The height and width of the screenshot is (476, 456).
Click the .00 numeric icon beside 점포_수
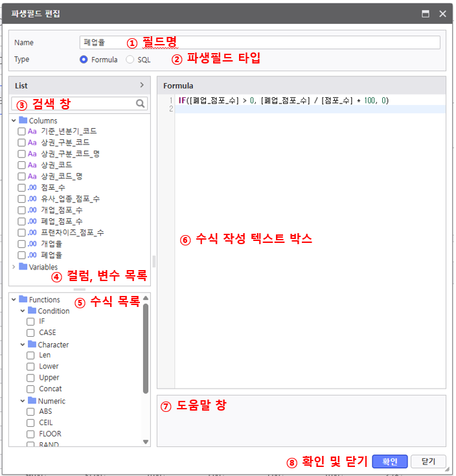click(32, 187)
